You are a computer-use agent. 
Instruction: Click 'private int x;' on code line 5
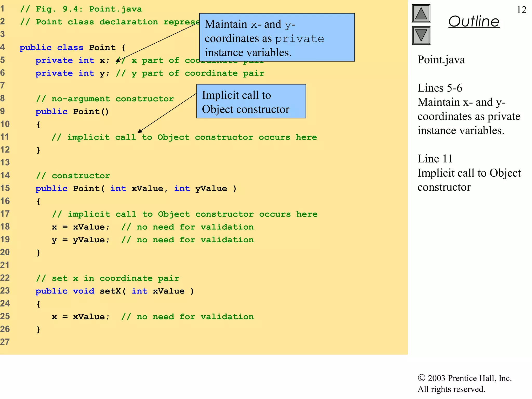[x=72, y=60]
